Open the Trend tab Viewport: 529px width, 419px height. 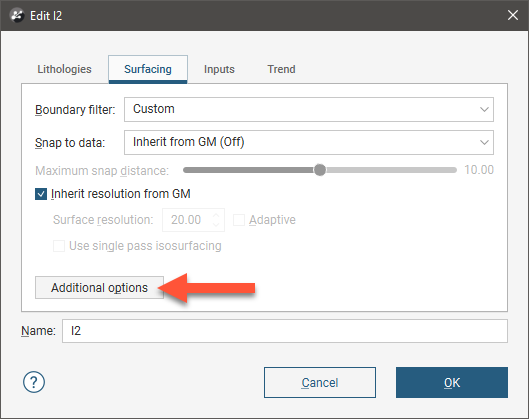click(281, 69)
